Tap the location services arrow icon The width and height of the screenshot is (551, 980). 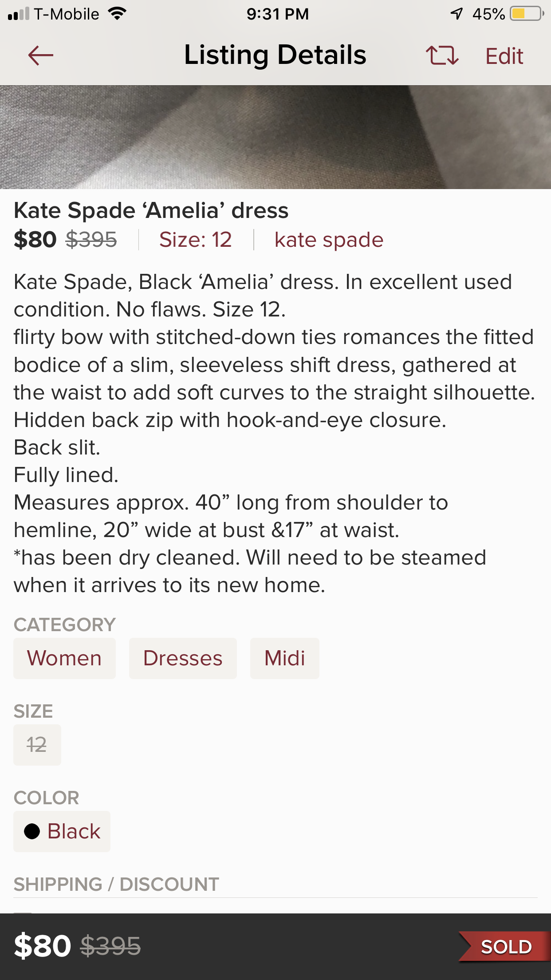click(x=457, y=14)
